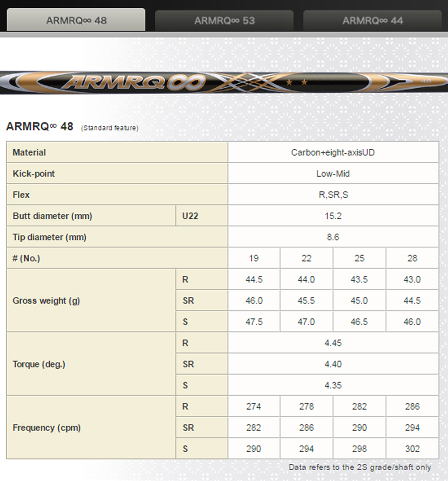Click the S gross weight value '47.0'
This screenshot has height=481, width=448.
[306, 322]
